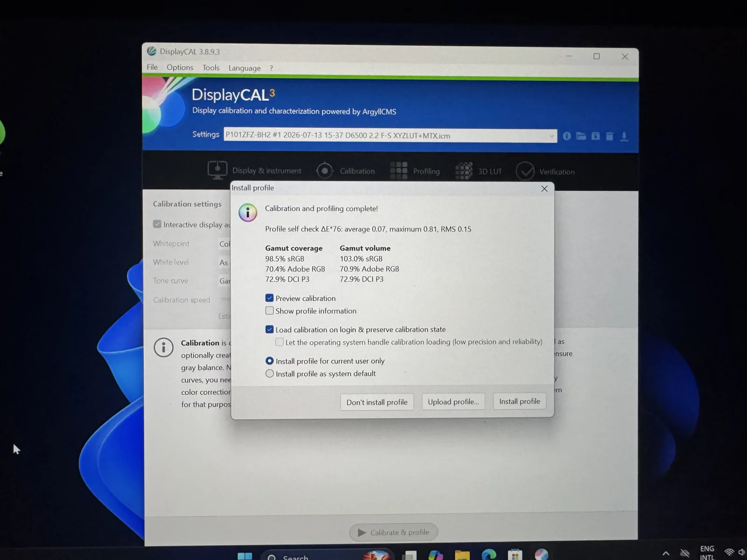Viewport: 747px width, 560px height.
Task: Open the Tone curve dropdown
Action: tap(225, 281)
